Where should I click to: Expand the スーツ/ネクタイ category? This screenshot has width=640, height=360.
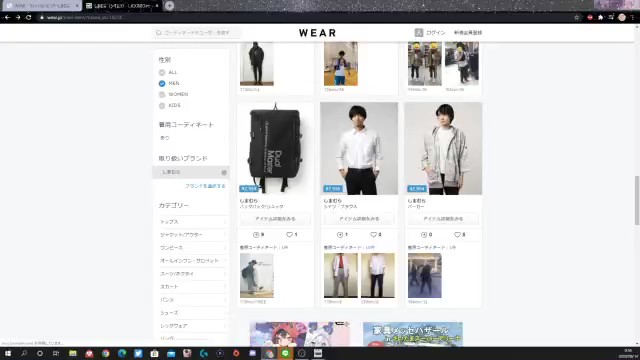click(x=192, y=274)
